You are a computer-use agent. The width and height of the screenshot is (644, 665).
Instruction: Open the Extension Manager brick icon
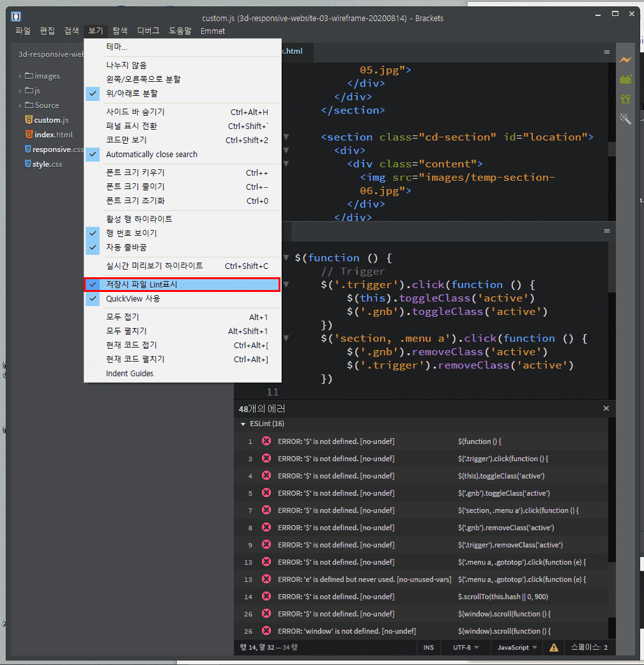click(x=625, y=79)
